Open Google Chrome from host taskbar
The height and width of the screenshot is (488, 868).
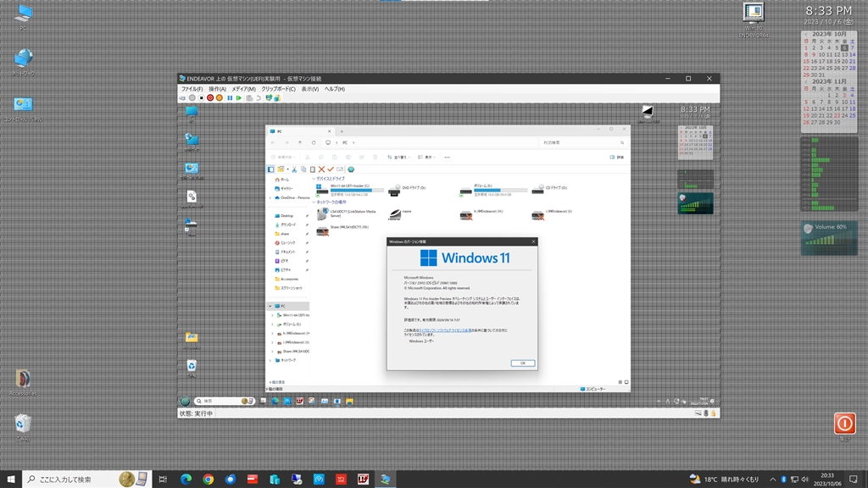209,480
